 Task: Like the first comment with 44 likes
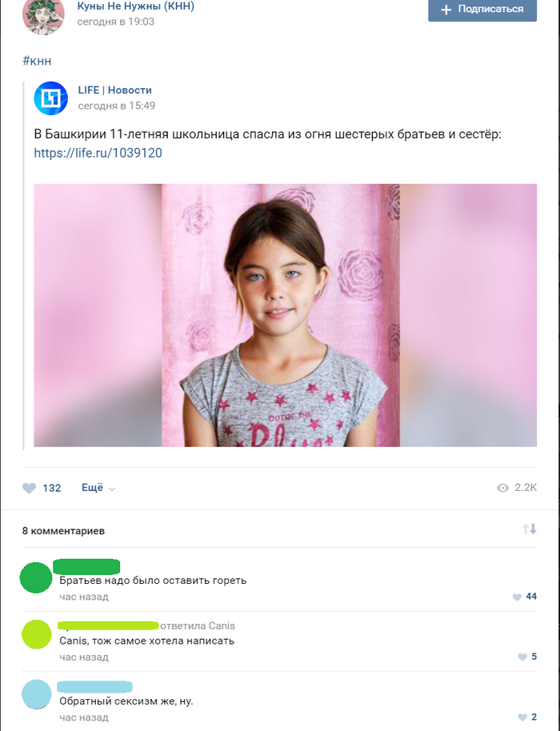click(517, 597)
